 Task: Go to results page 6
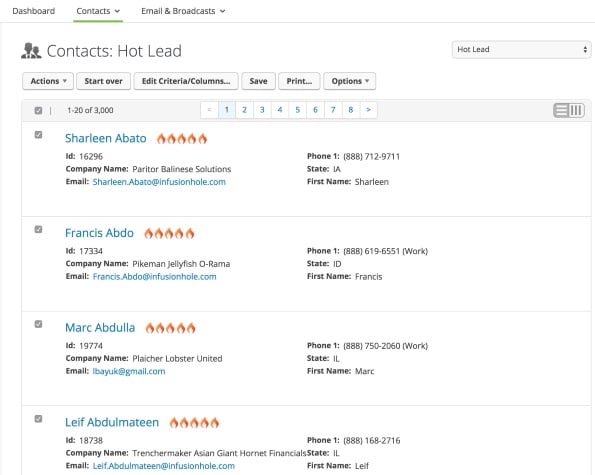pyautogui.click(x=315, y=110)
